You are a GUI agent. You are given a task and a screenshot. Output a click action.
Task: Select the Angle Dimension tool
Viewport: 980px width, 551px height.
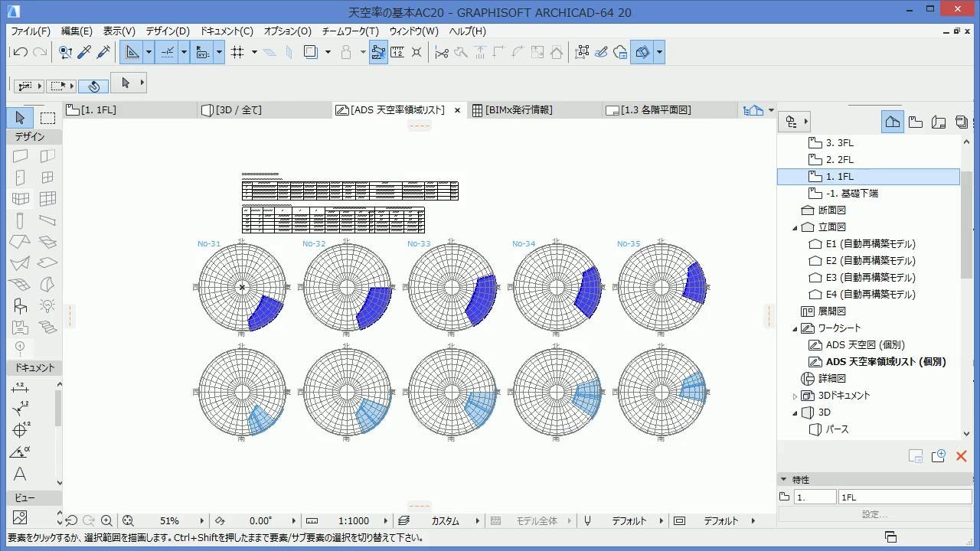click(20, 452)
